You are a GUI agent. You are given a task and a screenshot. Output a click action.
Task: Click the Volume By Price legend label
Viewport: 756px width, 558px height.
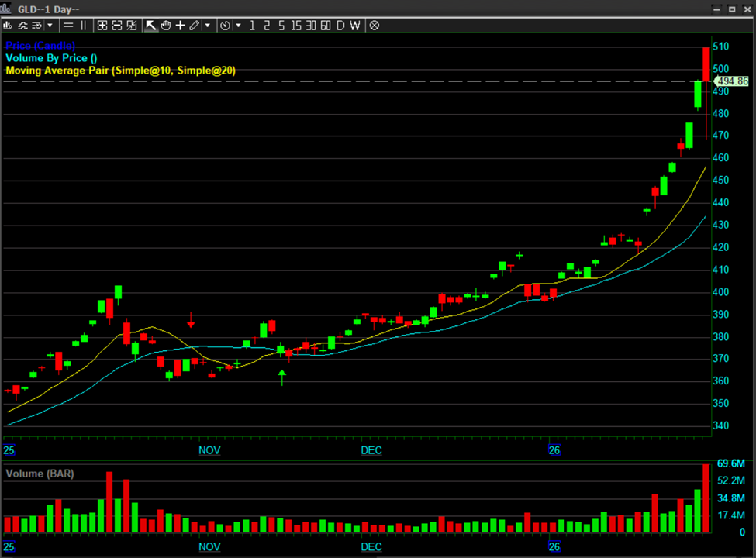tap(51, 58)
